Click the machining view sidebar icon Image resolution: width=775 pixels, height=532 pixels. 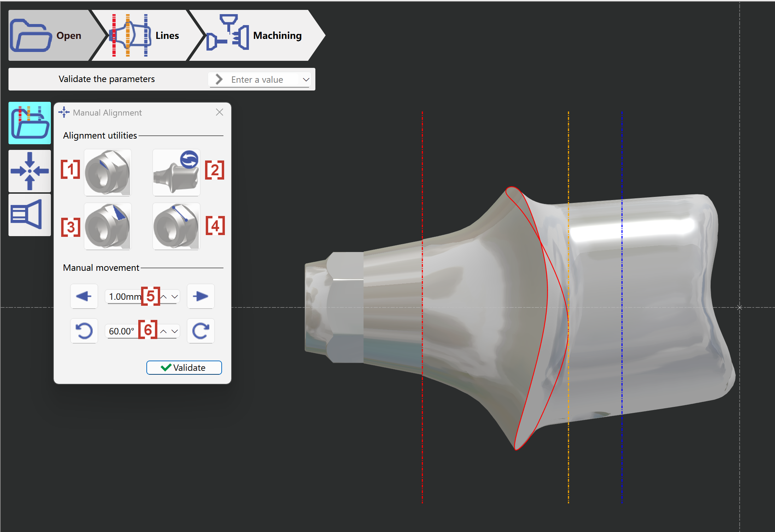[30, 215]
